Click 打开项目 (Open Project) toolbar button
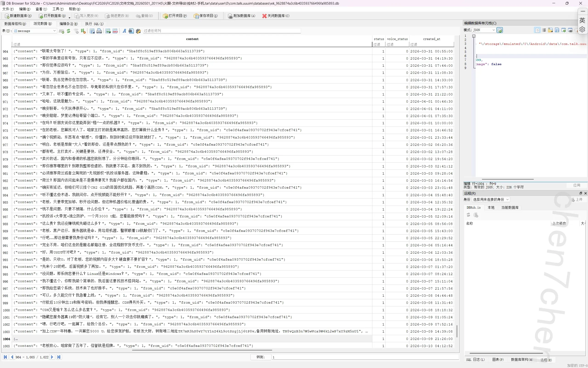588x368 pixels. 175,16
